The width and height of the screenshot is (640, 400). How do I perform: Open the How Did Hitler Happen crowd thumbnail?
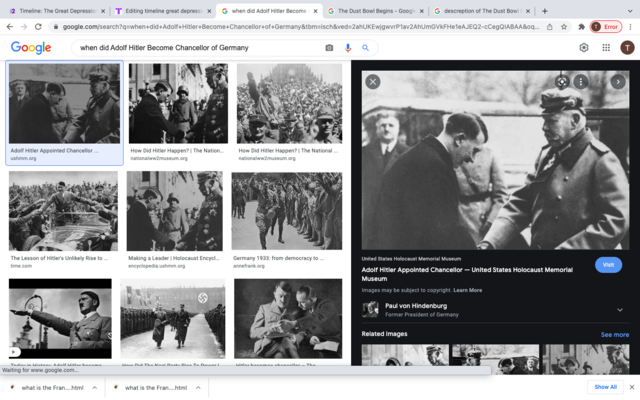tap(289, 104)
